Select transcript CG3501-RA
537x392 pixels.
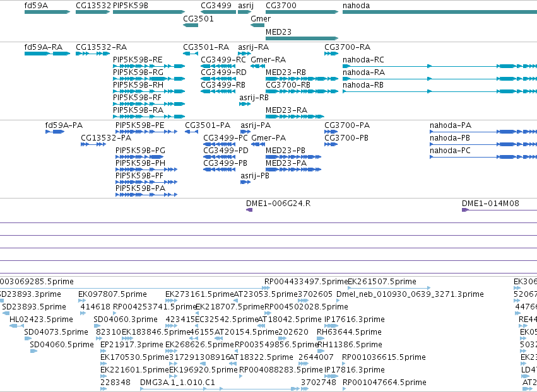tap(191, 54)
